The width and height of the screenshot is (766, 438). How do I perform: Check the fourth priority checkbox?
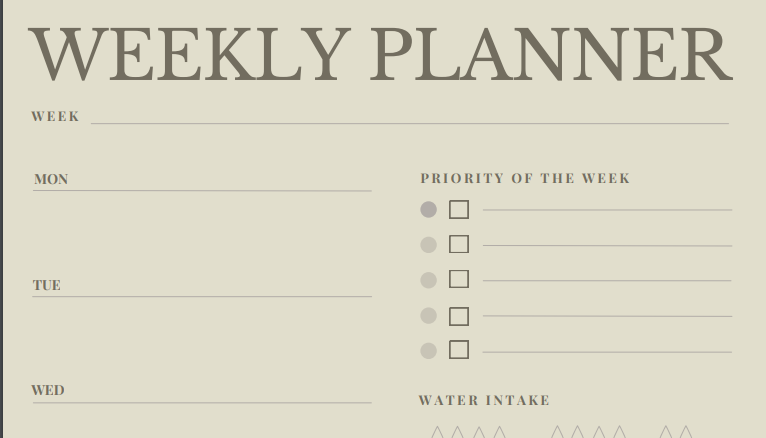click(459, 316)
